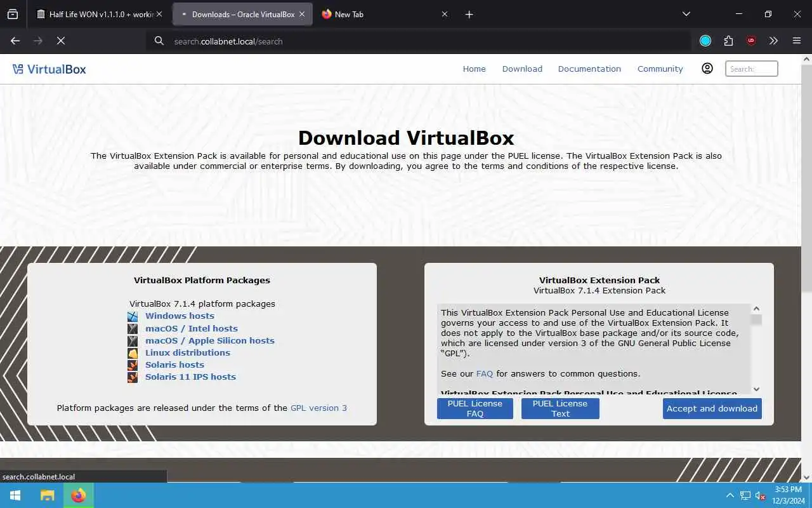Click the network icon in system tray
This screenshot has width=812, height=508.
point(745,496)
